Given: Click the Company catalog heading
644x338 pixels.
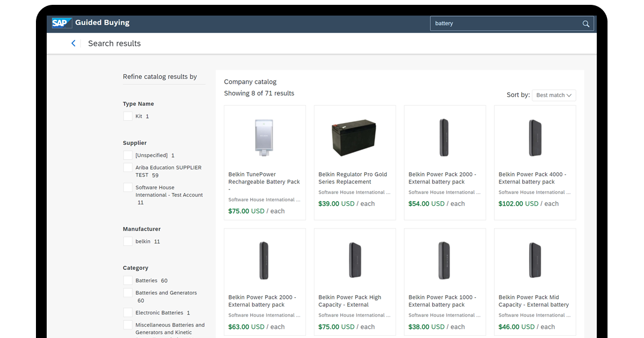Looking at the screenshot, I should (250, 82).
